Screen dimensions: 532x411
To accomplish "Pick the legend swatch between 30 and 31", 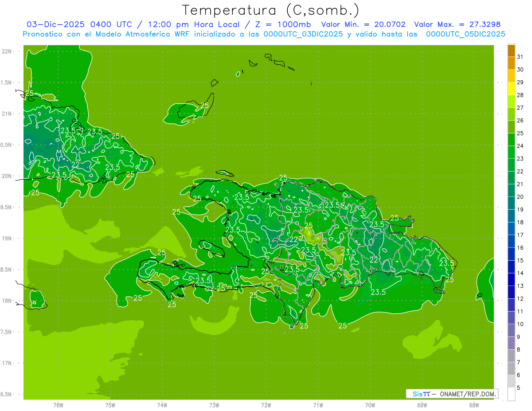I will coord(511,63).
